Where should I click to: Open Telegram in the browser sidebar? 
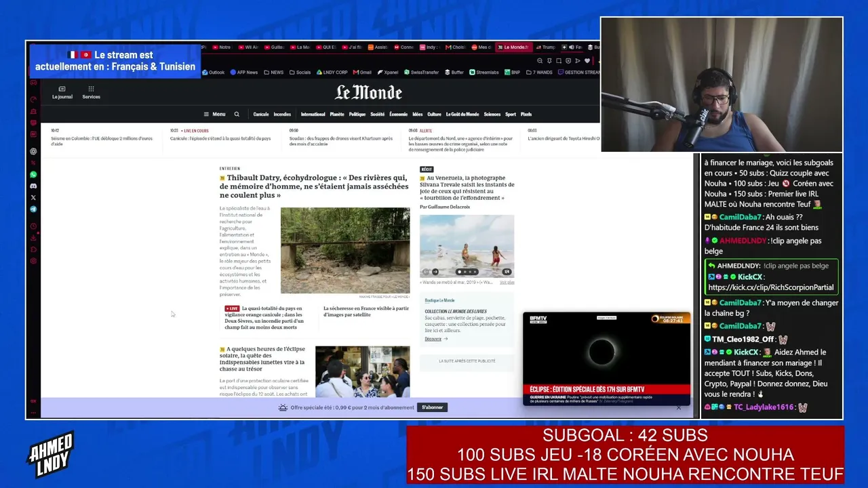tap(33, 209)
